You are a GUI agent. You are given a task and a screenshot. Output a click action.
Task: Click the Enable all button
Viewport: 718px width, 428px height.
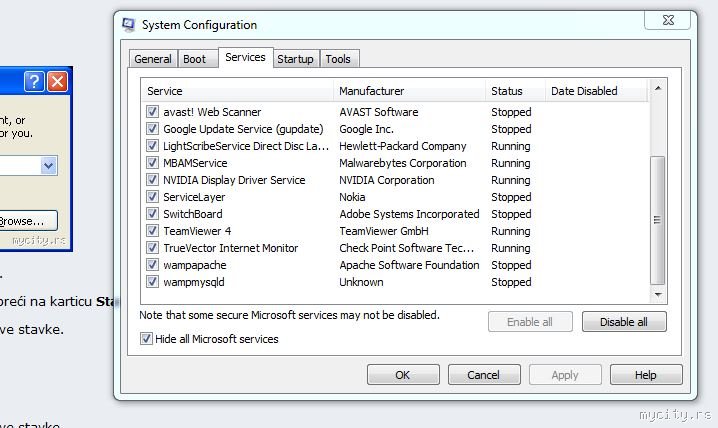tap(530, 322)
